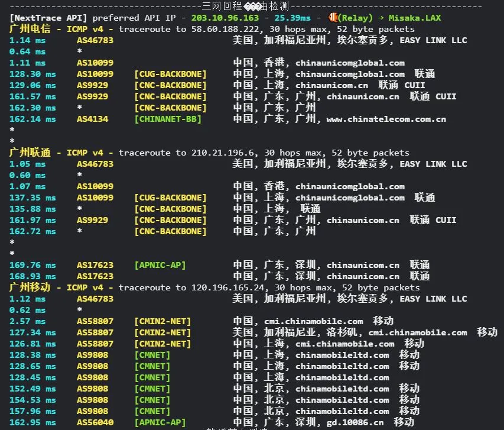
Task: Click AS17623 in the 168.93 ms row
Action: pyautogui.click(x=95, y=276)
